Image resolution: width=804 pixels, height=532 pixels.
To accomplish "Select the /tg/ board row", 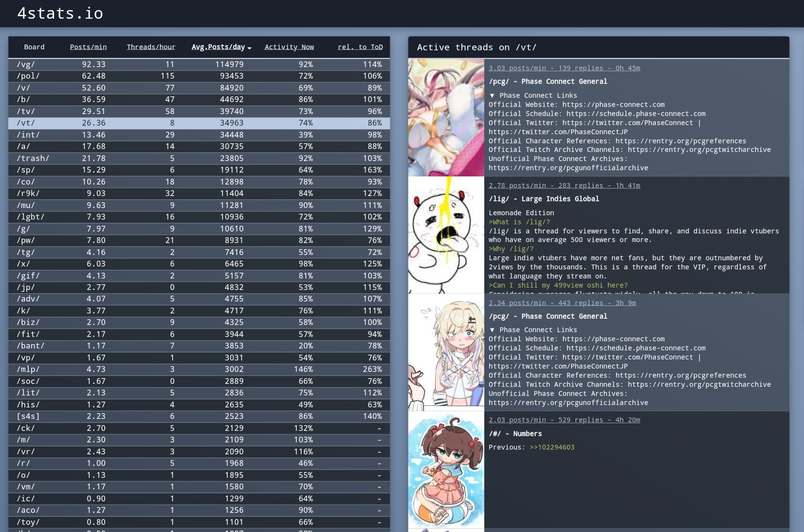I will (x=199, y=252).
